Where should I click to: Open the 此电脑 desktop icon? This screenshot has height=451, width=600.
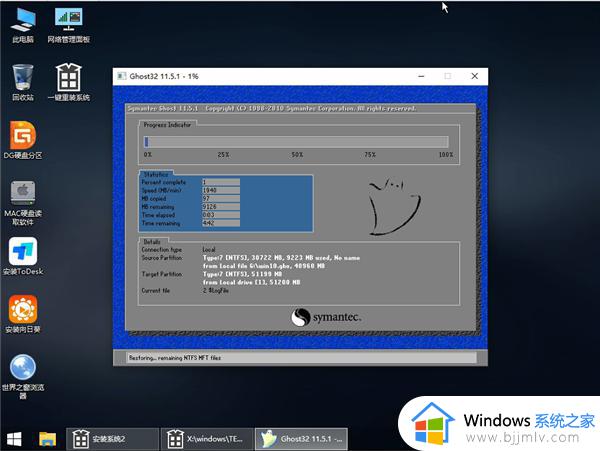tap(23, 25)
